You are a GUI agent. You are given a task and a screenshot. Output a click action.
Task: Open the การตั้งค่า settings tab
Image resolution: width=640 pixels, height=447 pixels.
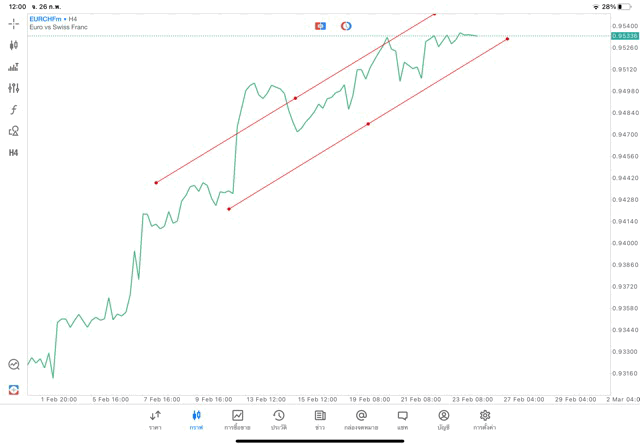(x=485, y=420)
